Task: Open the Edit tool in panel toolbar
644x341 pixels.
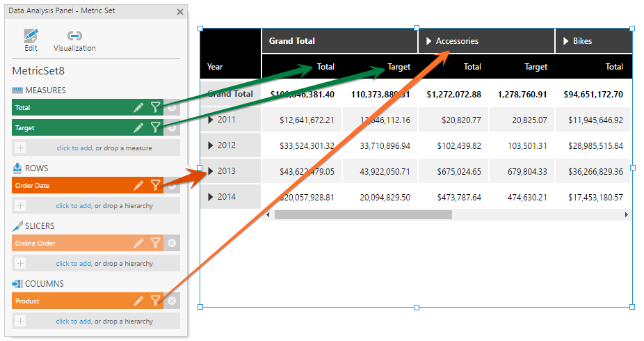Action: [31, 40]
